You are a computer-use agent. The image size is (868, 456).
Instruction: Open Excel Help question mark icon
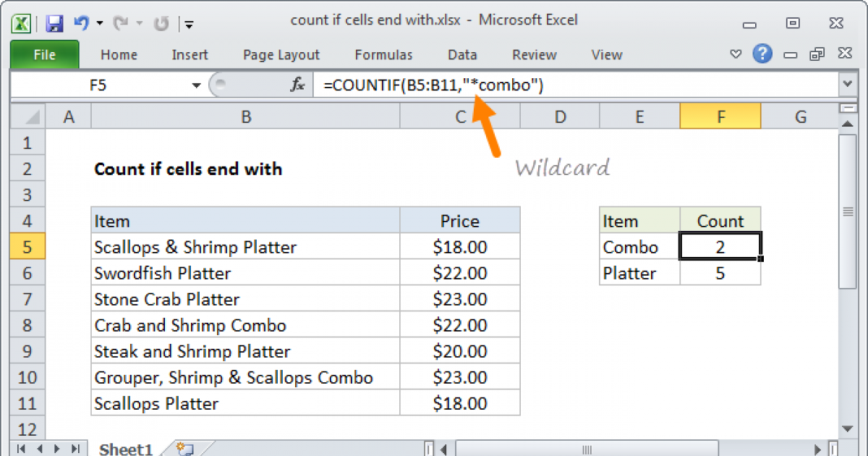click(x=762, y=54)
